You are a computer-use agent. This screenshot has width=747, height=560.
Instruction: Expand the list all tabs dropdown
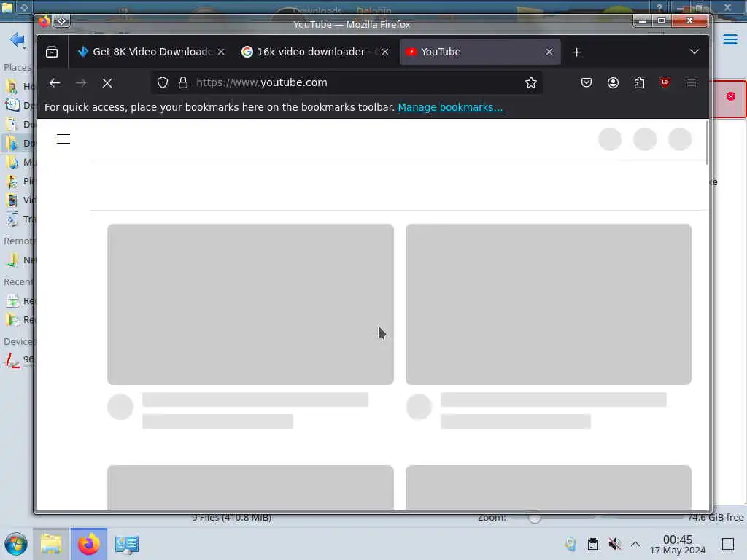[694, 52]
